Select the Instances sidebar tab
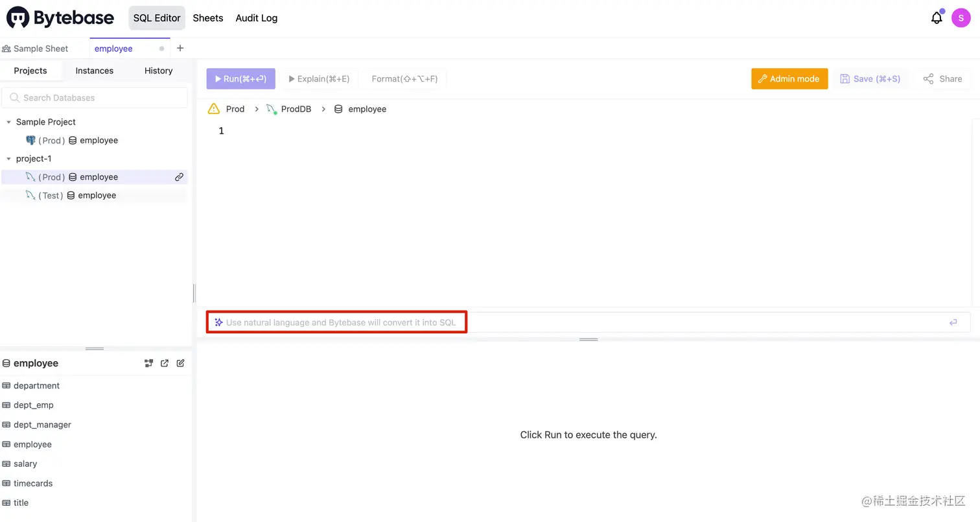980x522 pixels. click(95, 71)
